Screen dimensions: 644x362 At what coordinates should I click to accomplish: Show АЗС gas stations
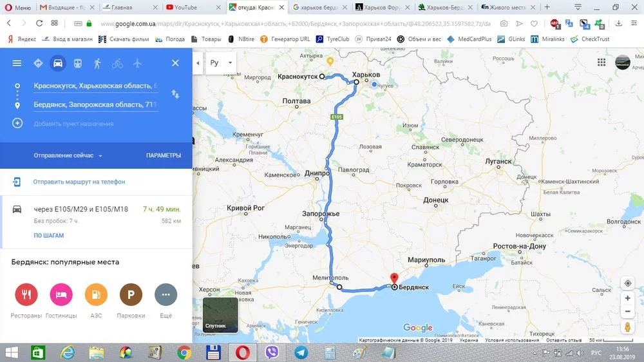[96, 294]
